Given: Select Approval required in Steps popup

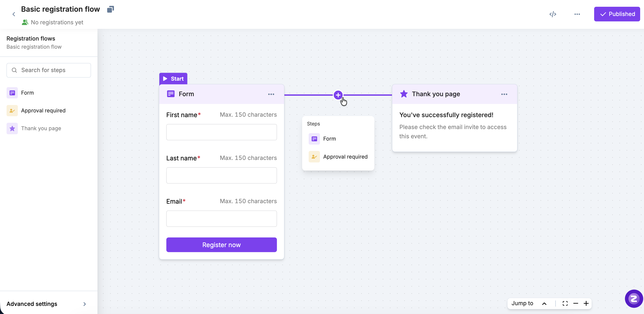Looking at the screenshot, I should [345, 157].
